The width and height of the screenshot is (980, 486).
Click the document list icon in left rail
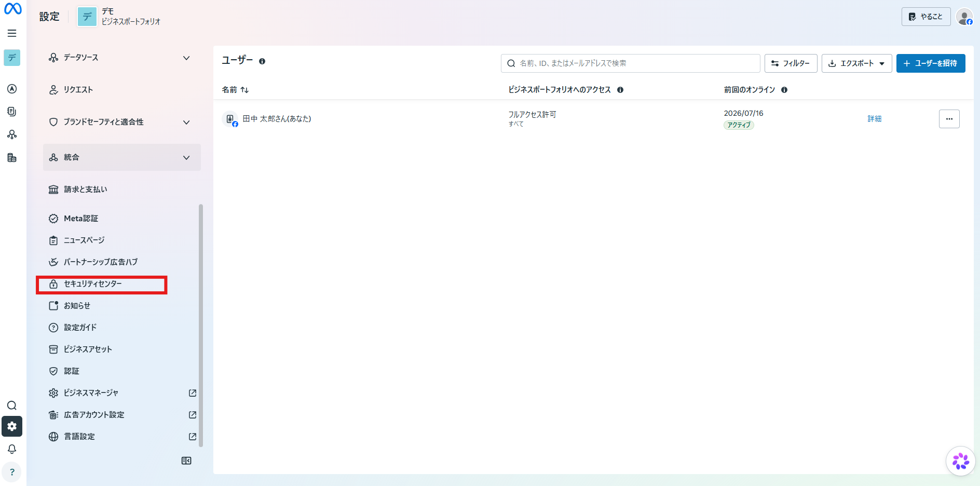pos(12,112)
